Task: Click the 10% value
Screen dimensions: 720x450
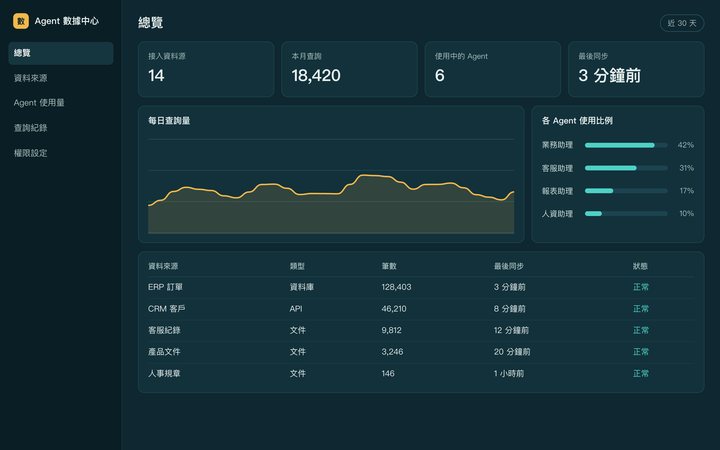Action: click(x=686, y=214)
